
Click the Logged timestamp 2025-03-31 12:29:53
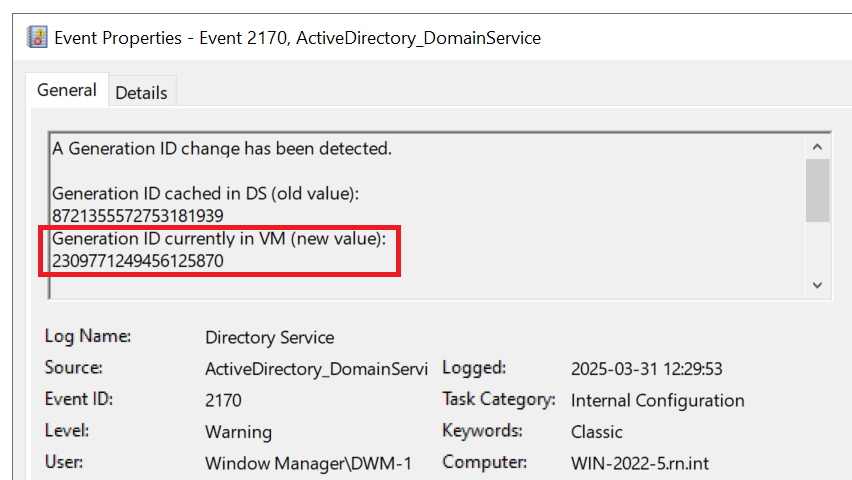click(x=646, y=369)
